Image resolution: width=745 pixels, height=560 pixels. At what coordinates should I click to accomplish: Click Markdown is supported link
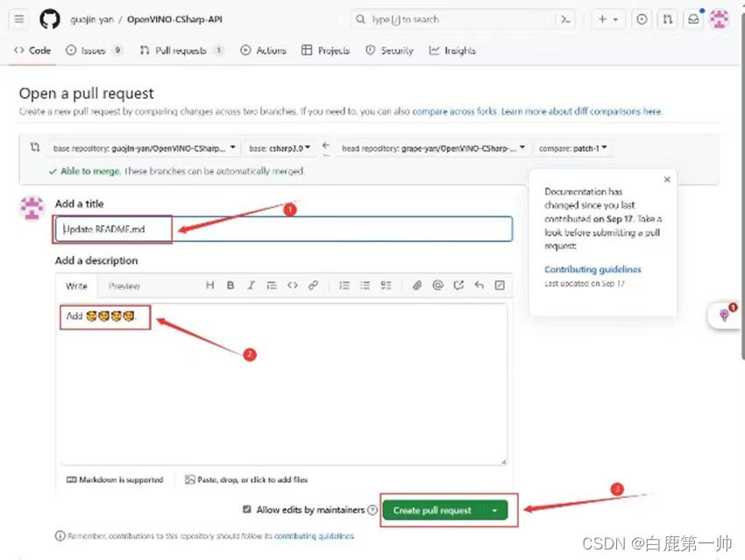pyautogui.click(x=115, y=479)
